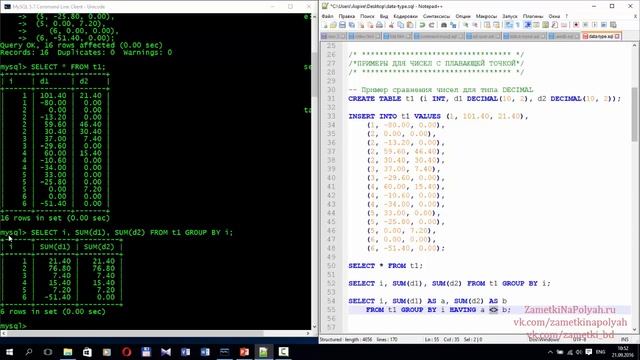Copy selection using the toolbar Copy icon
This screenshot has width=640, height=360.
tap(400, 25)
